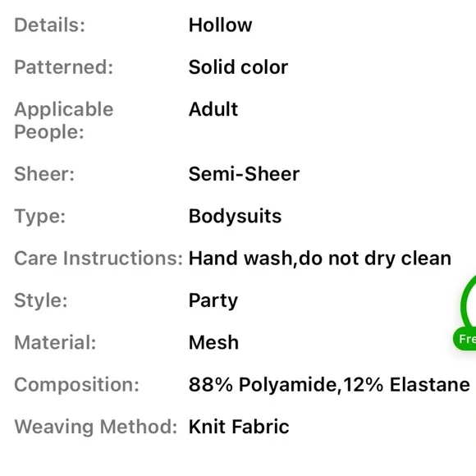This screenshot has width=476, height=476.
Task: Click the 'Sheer:' label
Action: [44, 174]
